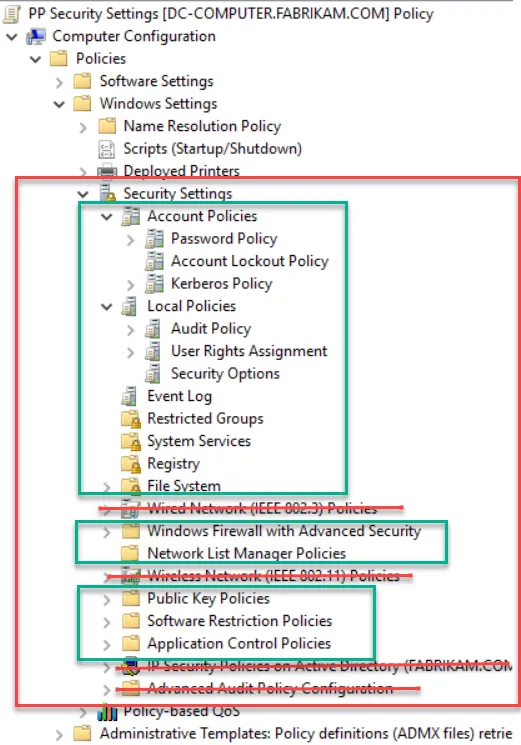Select the Password Policy tree item
The height and width of the screenshot is (745, 521).
pos(224,239)
